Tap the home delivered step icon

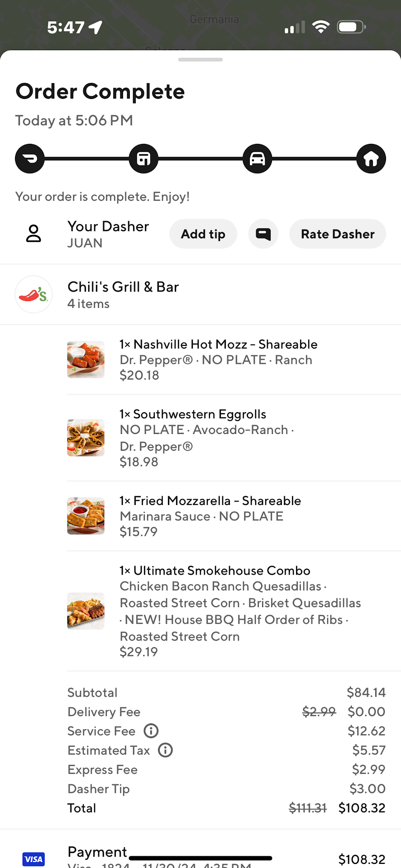click(x=371, y=159)
